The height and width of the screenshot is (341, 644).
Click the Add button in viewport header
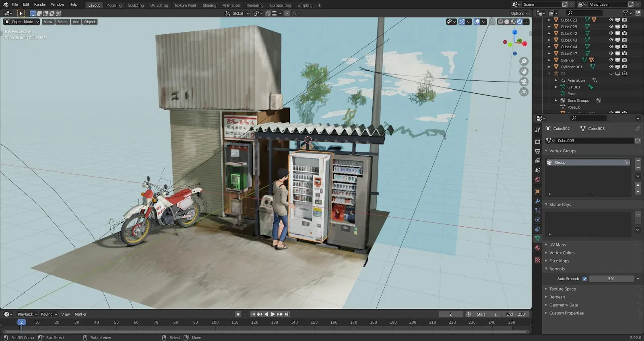point(76,22)
